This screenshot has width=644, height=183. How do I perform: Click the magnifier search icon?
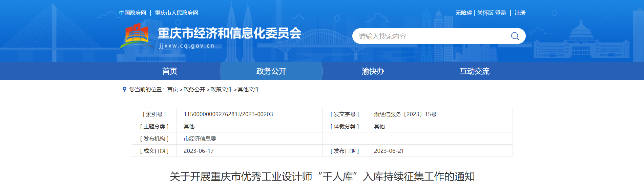tap(515, 36)
